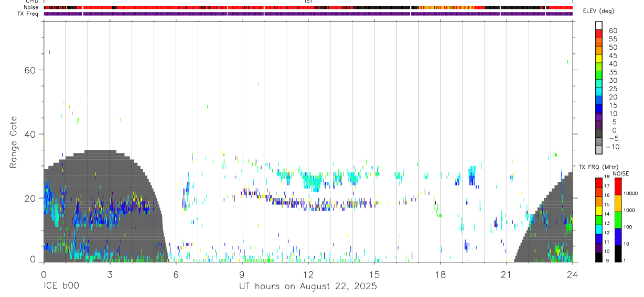The height and width of the screenshot is (297, 644).
Task: Click the black 9–10 MHz TX frequency swatch
Action: coord(599,257)
